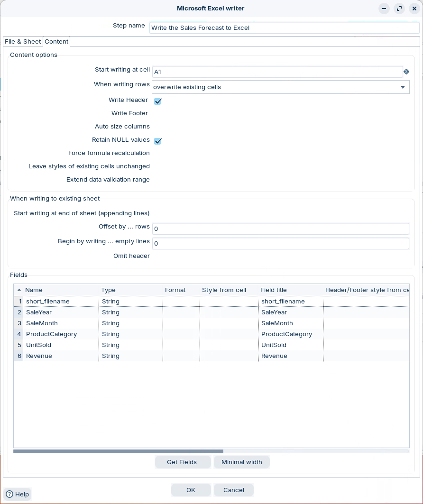Click into the Step name text field

click(284, 28)
